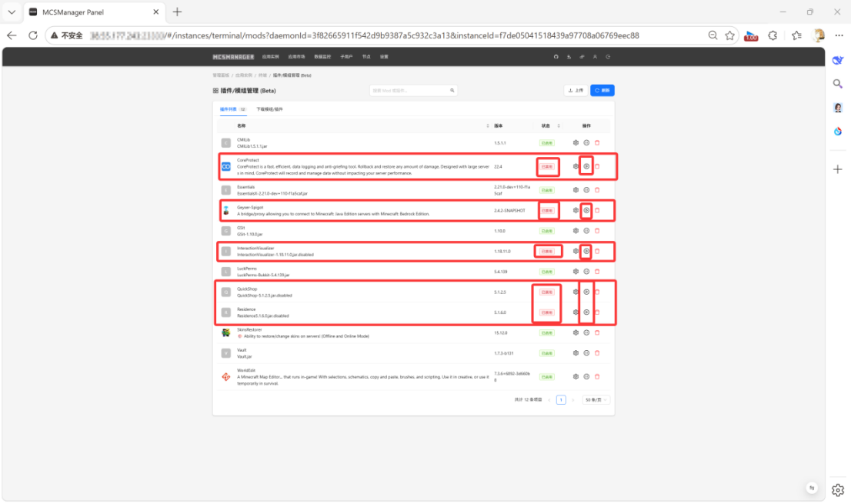Delete the Vault plugin with trash icon
Viewport: 851px width, 504px height.
click(597, 353)
